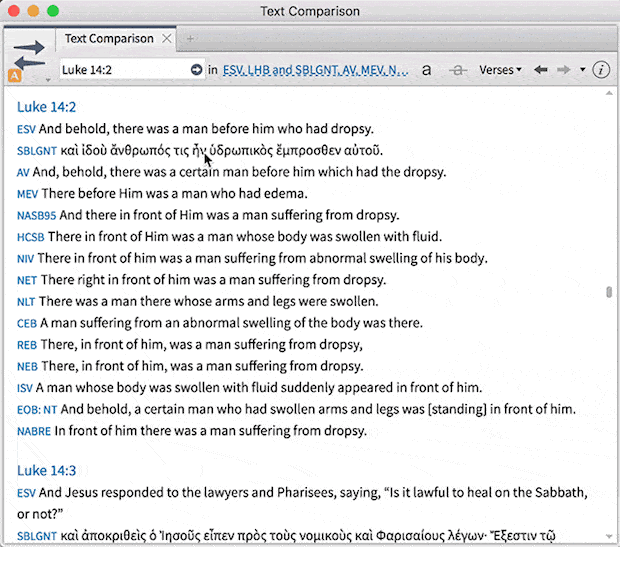640x565 pixels.
Task: Click the scrollbar down arrow
Action: point(609,536)
